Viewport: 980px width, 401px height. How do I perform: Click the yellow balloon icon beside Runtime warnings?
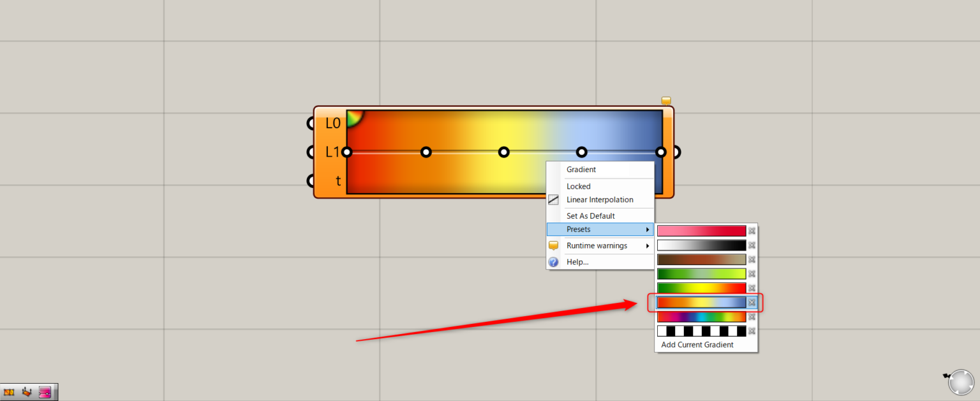pyautogui.click(x=554, y=245)
